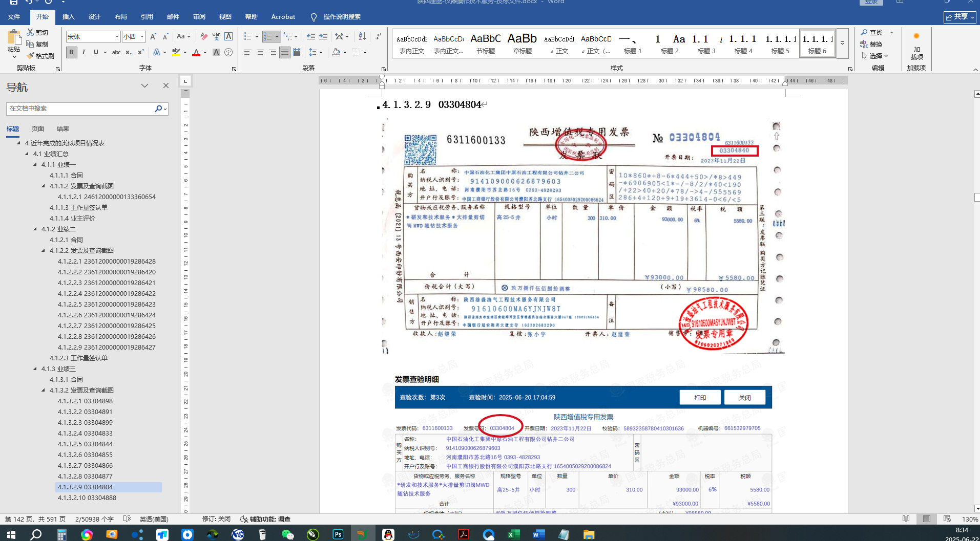
Task: Open the font name dropdown (宋体)
Action: pyautogui.click(x=117, y=36)
